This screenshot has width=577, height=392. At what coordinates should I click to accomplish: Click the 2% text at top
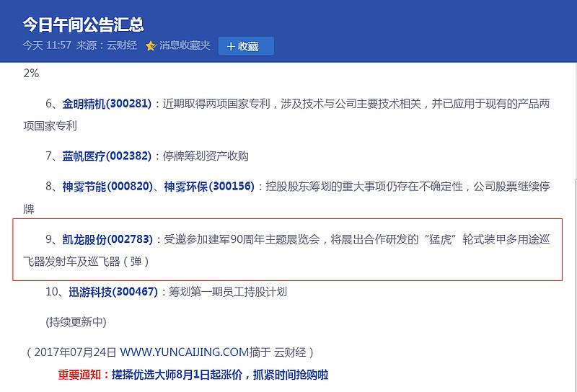coord(31,73)
